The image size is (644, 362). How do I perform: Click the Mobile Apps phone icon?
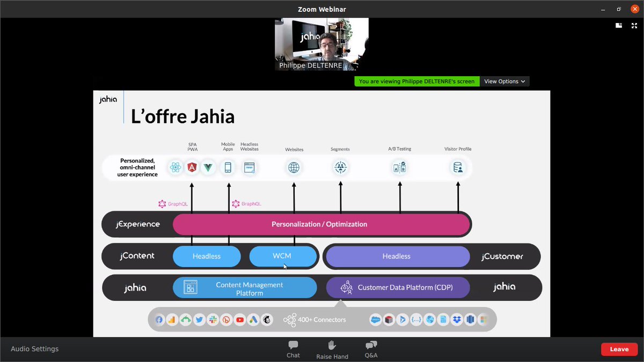[x=228, y=168]
